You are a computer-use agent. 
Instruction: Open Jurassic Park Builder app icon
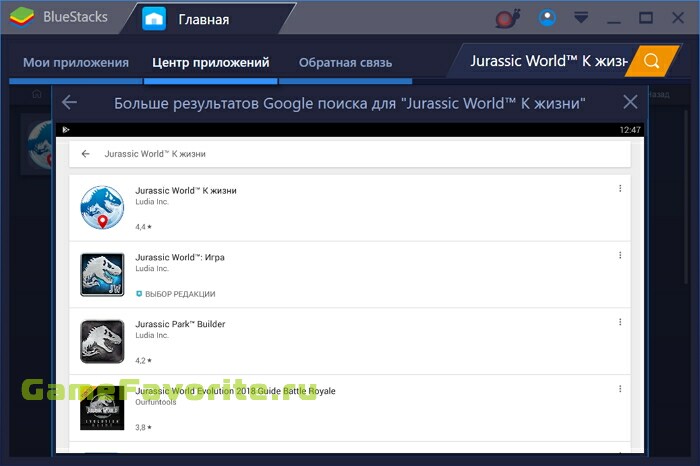[102, 341]
